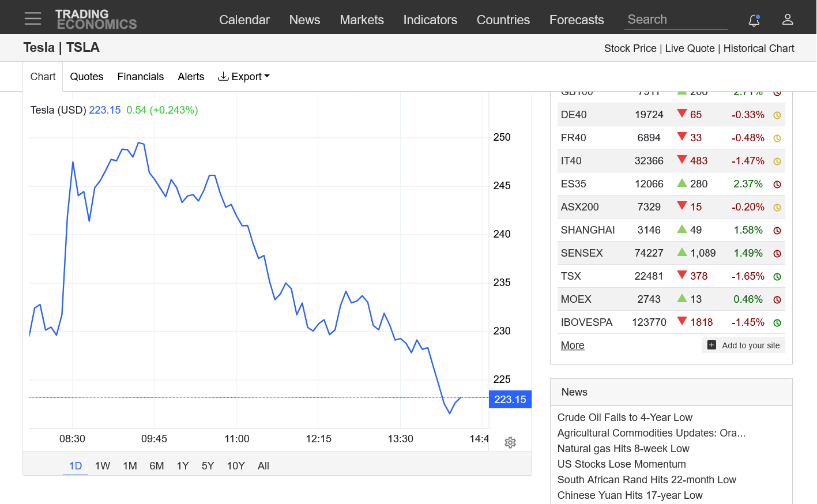Open Calendar in top navigation
Viewport: 817px width, 504px height.
coord(244,20)
